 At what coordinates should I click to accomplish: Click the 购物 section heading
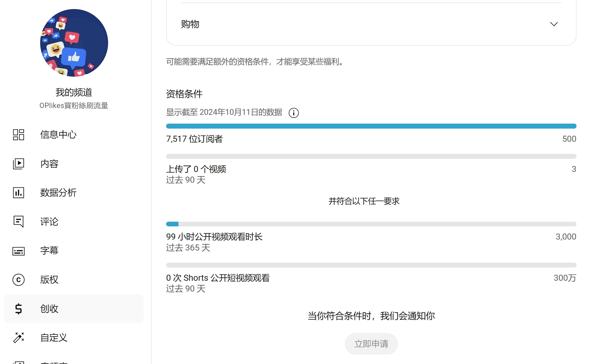pyautogui.click(x=190, y=24)
